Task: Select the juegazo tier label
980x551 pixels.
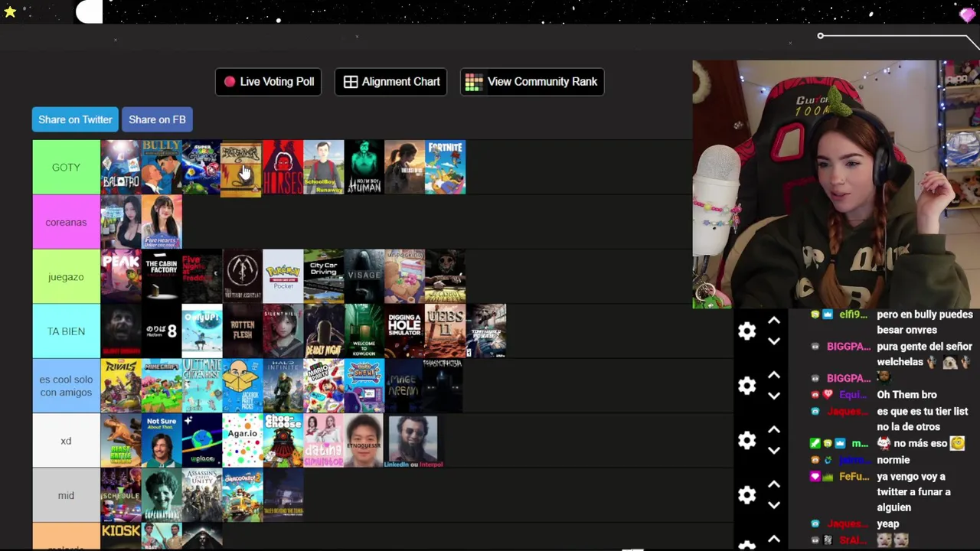Action: pos(66,276)
